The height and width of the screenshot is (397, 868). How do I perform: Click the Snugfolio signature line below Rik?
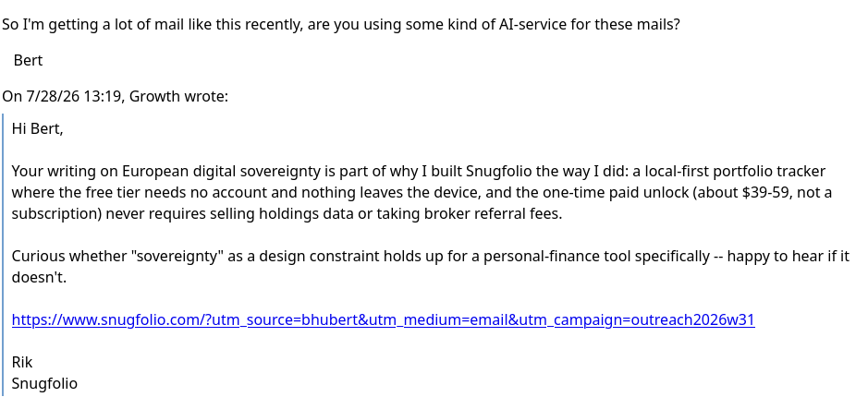click(x=44, y=383)
